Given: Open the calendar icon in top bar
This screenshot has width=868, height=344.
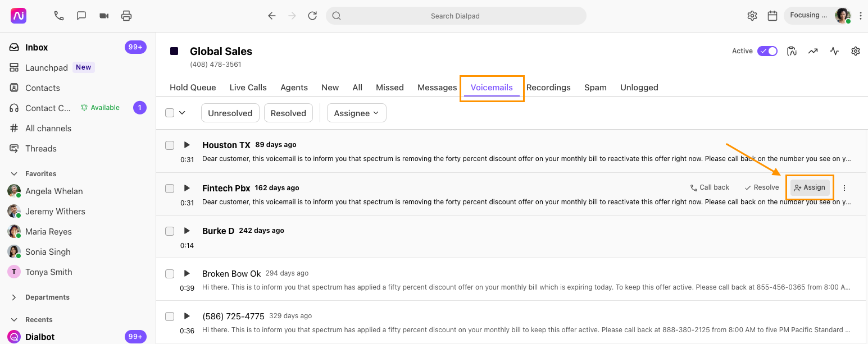Looking at the screenshot, I should tap(772, 16).
